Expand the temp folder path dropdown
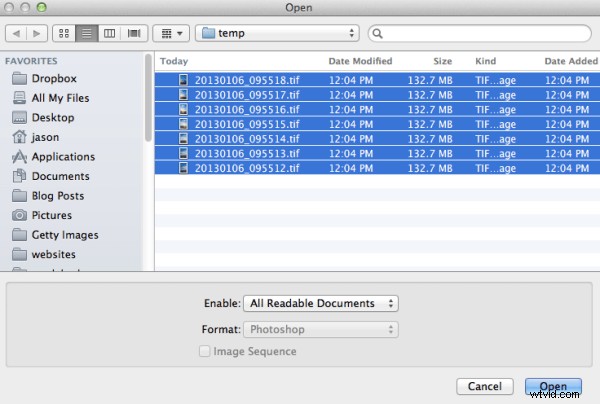This screenshot has height=404, width=600. point(278,33)
